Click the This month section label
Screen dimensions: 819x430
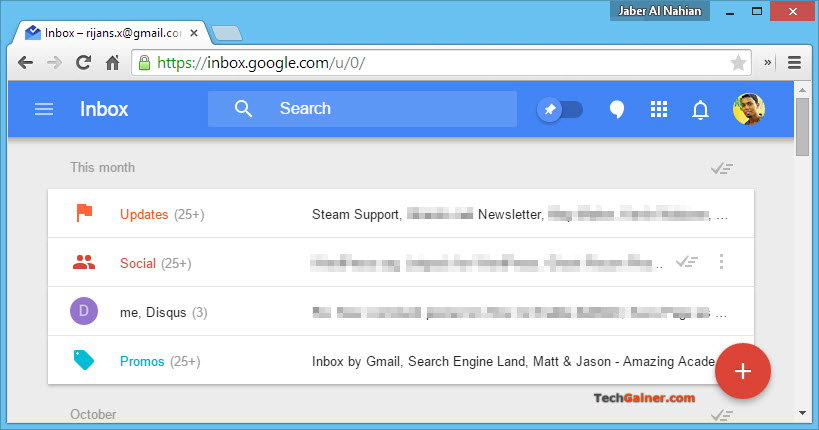102,167
